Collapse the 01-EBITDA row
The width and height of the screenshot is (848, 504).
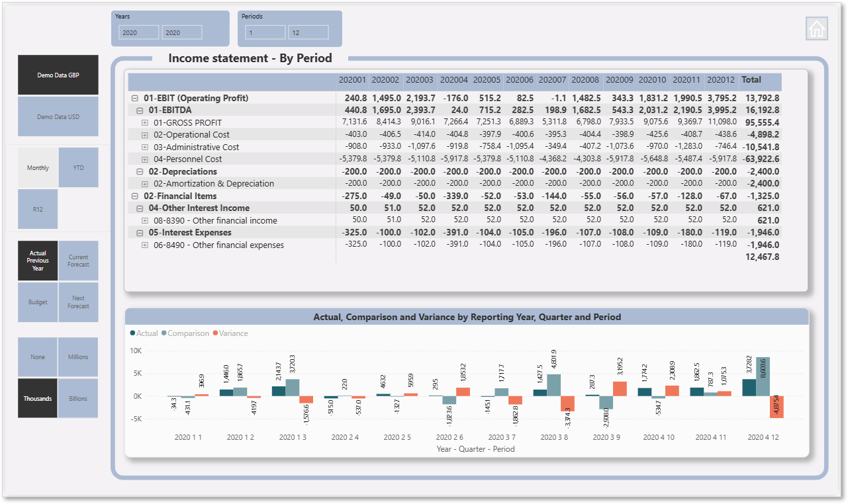tap(140, 110)
